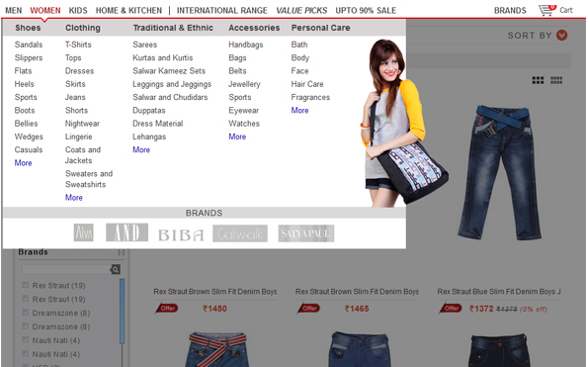The height and width of the screenshot is (367, 588).
Task: Select Jewellery under Accessories
Action: point(244,84)
